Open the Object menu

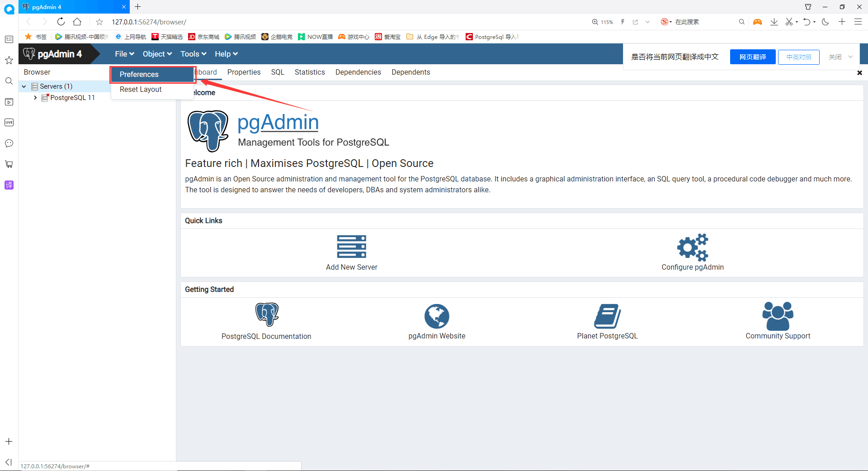click(157, 54)
